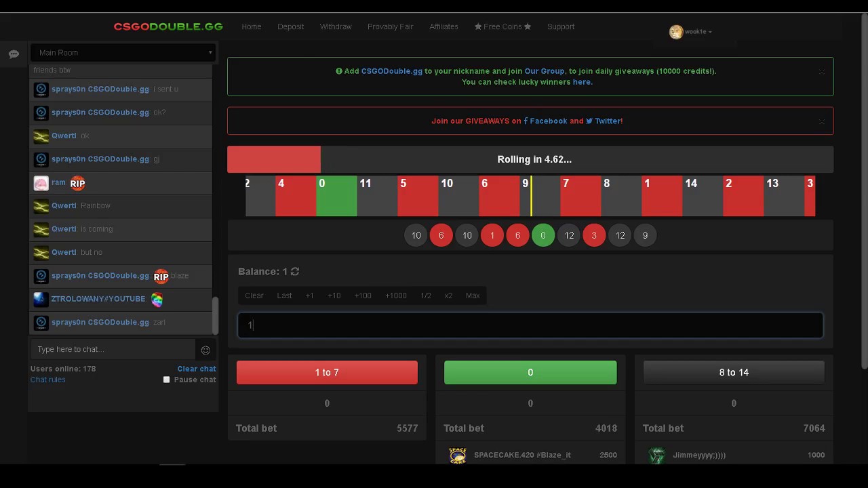Click the 'Total bet 5577' row
Viewport: 868px width, 488px height.
coord(327,428)
